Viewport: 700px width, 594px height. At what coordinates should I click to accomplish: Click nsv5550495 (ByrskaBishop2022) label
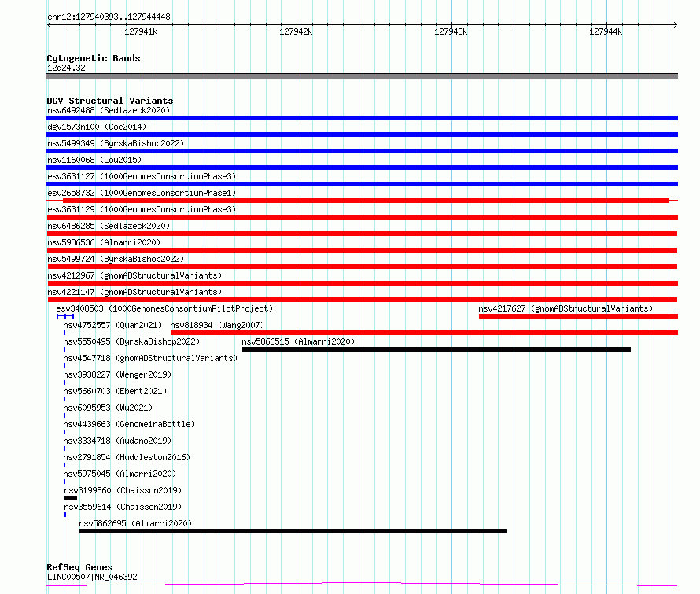(131, 341)
